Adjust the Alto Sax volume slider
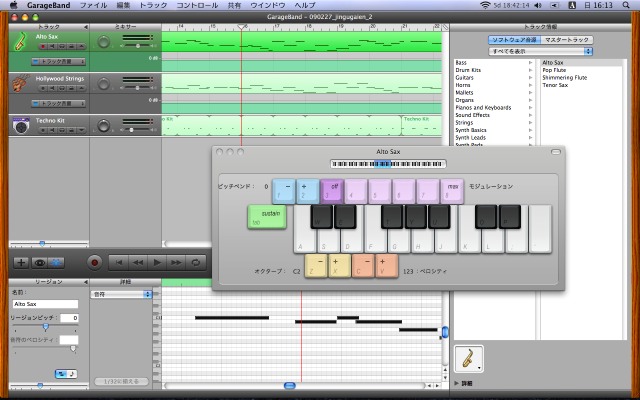 tap(138, 46)
